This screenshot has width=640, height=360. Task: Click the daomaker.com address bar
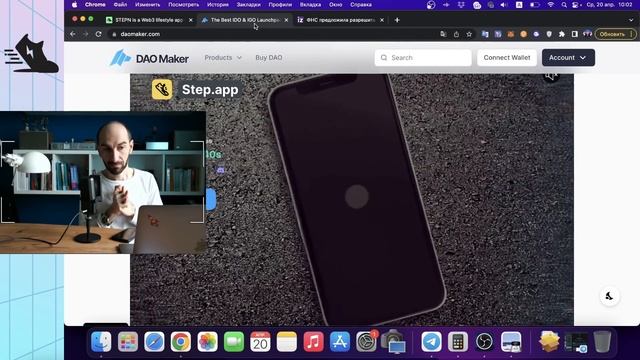pyautogui.click(x=269, y=34)
